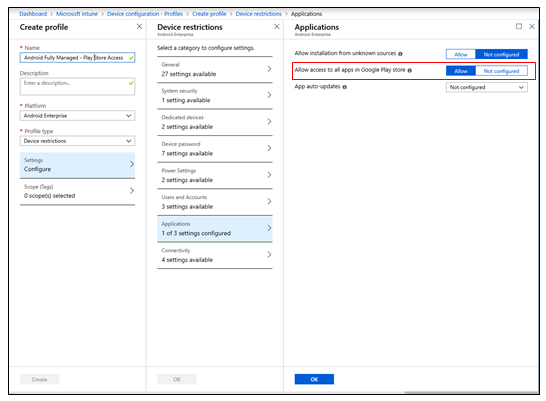Image resolution: width=546 pixels, height=401 pixels.
Task: Open the Platform dropdown
Action: point(77,116)
